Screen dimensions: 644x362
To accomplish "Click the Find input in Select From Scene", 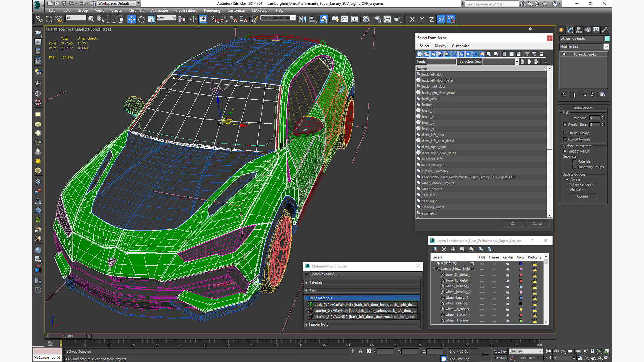I will tap(441, 62).
